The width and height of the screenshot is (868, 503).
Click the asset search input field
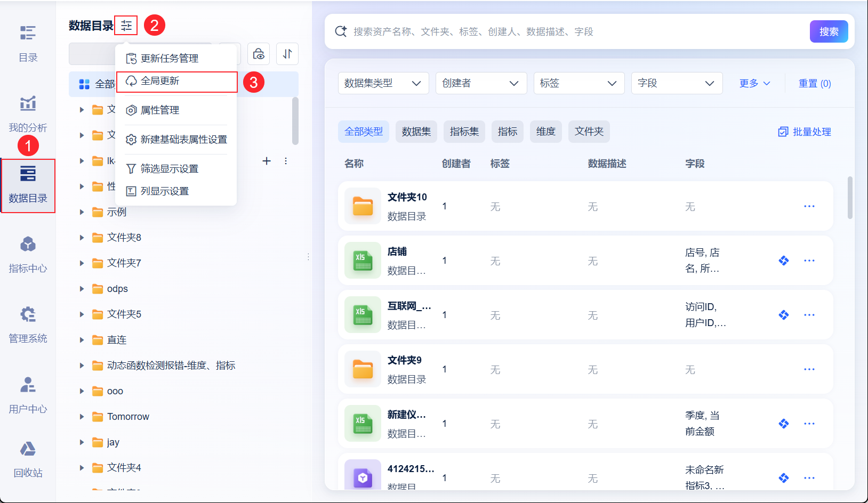(578, 31)
